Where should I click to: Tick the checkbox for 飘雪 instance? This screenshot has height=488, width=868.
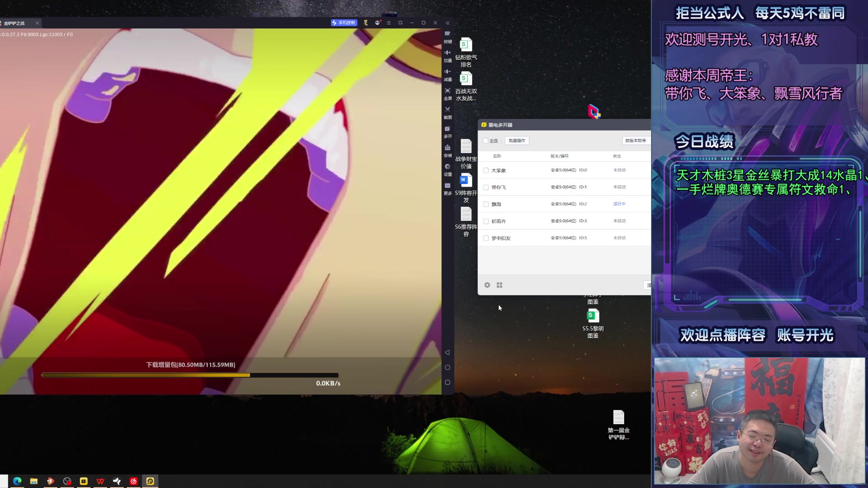coord(486,204)
